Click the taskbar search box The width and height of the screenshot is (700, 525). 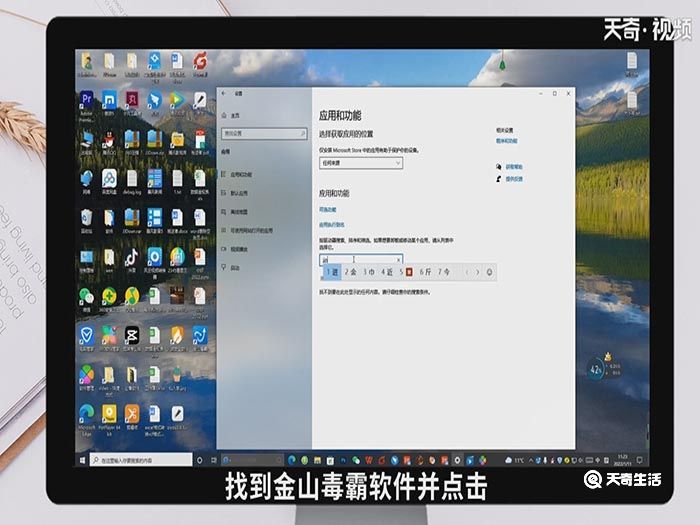(141, 460)
